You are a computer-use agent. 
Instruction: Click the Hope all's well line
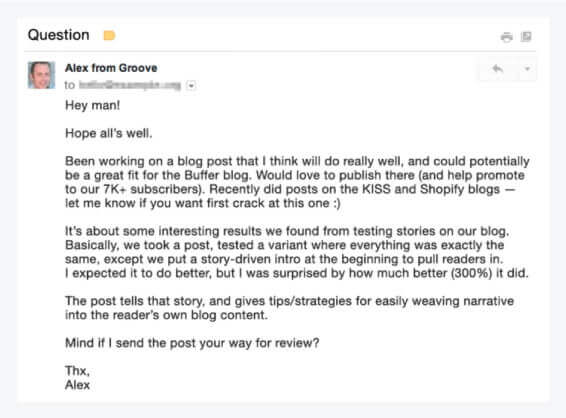pos(109,133)
